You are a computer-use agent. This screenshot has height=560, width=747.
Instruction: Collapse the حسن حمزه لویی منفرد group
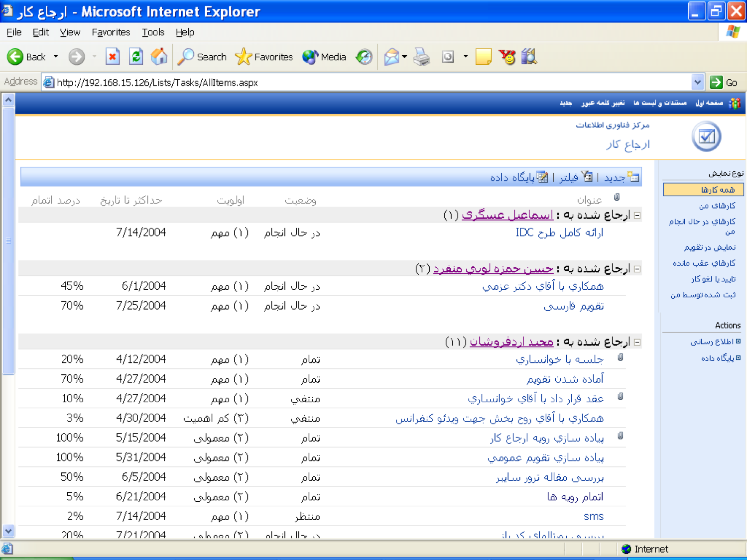click(637, 269)
